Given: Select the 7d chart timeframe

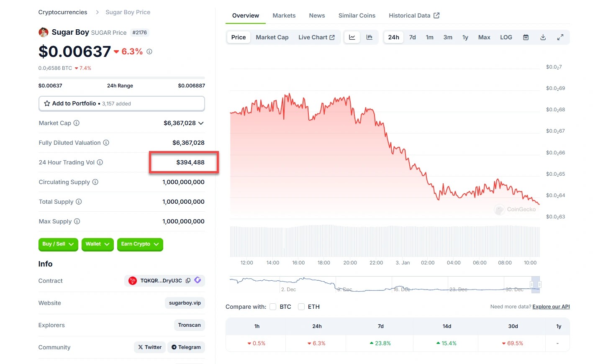Looking at the screenshot, I should tap(412, 37).
